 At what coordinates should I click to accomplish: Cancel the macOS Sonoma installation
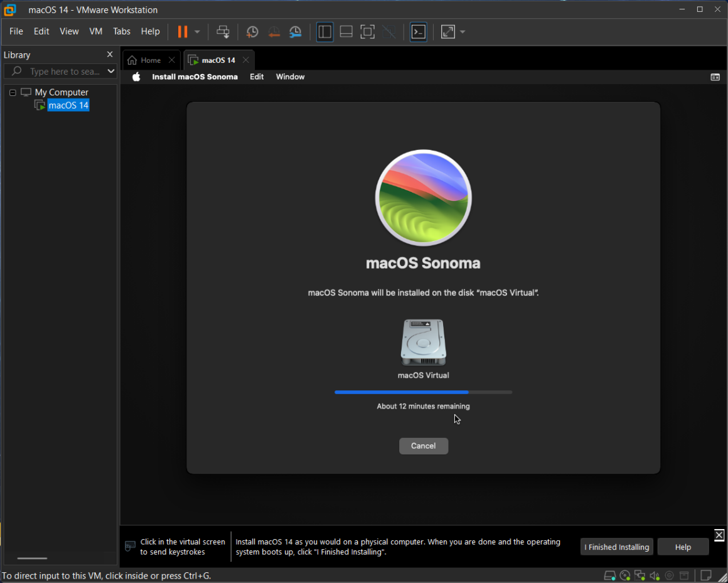424,446
